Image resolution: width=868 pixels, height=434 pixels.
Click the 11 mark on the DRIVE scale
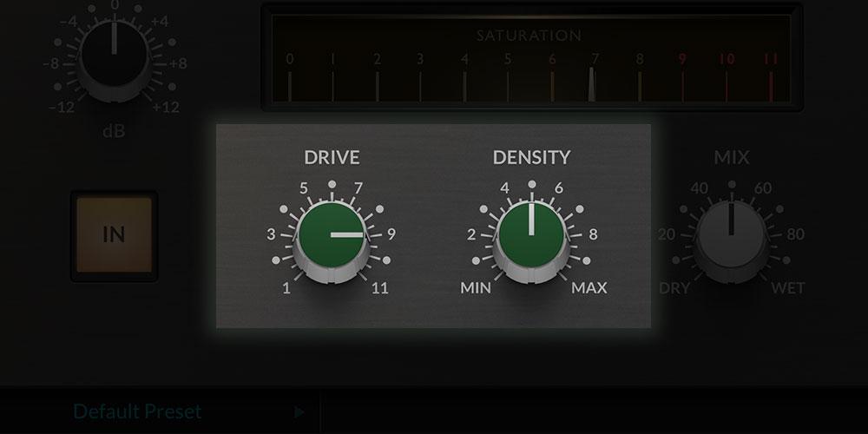click(x=380, y=288)
